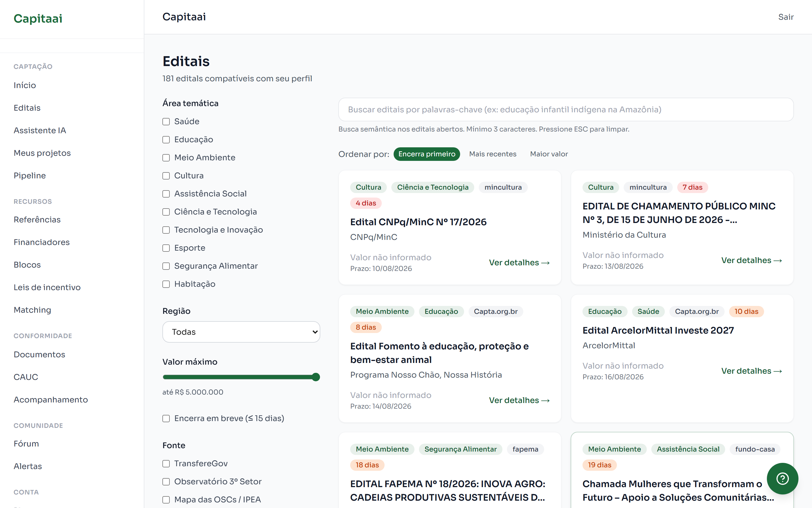This screenshot has width=812, height=508.
Task: Check Segurança Alimentar filter
Action: [x=166, y=266]
